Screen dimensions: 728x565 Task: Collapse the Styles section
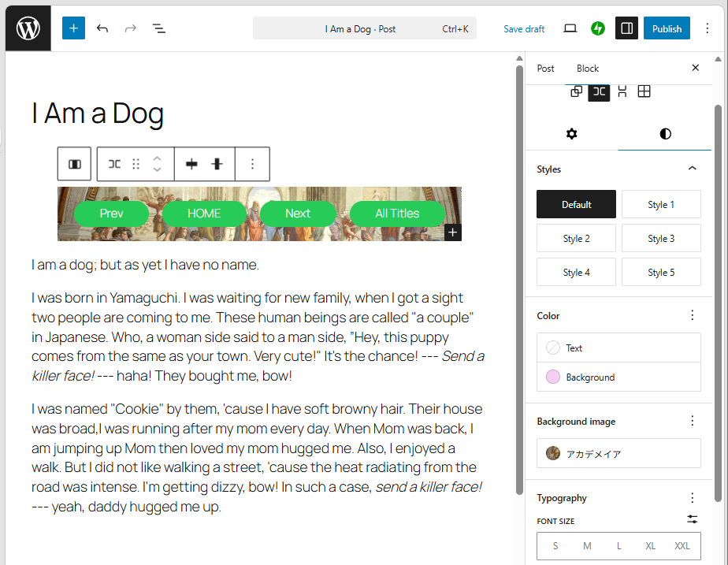[692, 169]
